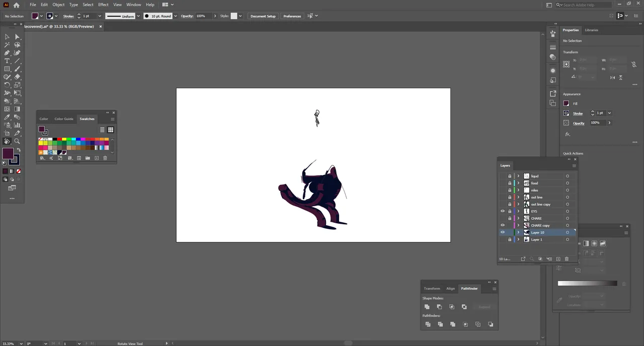Open the Effect menu
Image resolution: width=644 pixels, height=346 pixels.
coord(103,5)
